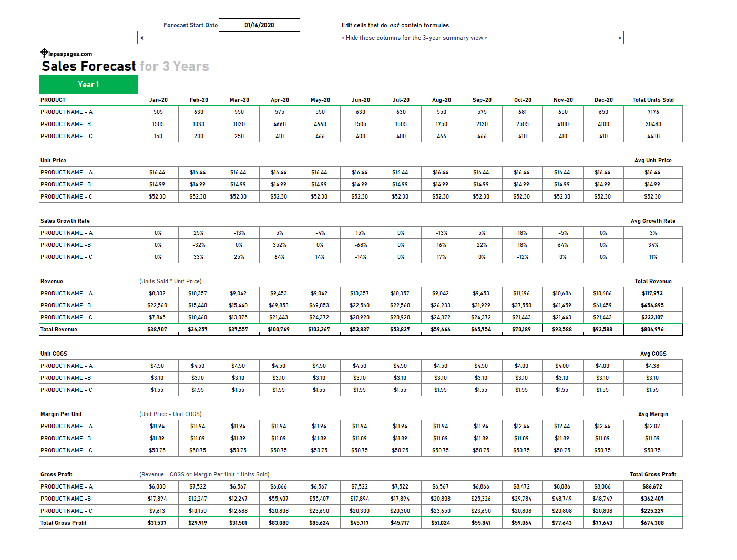Screen dimensions: 737x560
Task: Select Jan-20 total gross profit cell $31,537
Action: (158, 523)
